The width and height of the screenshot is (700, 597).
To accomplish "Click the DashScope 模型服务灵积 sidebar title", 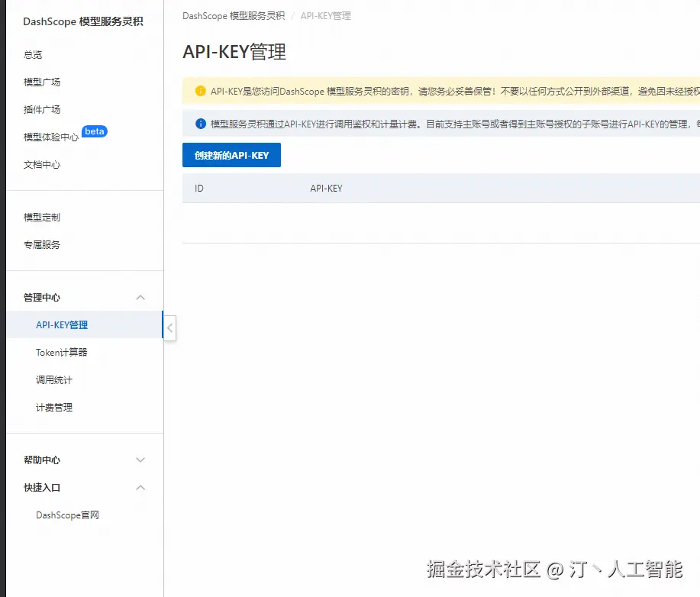I will click(x=83, y=21).
